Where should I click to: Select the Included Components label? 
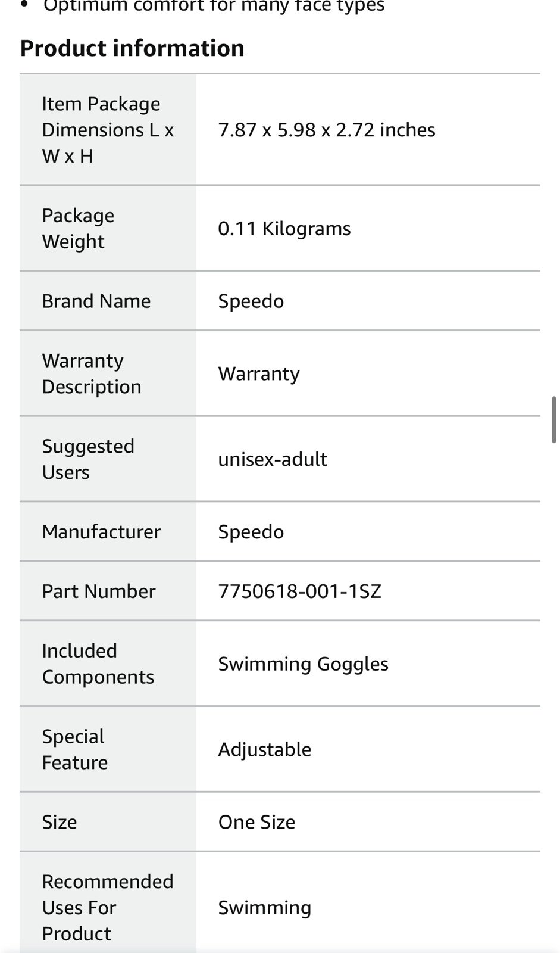tap(98, 664)
